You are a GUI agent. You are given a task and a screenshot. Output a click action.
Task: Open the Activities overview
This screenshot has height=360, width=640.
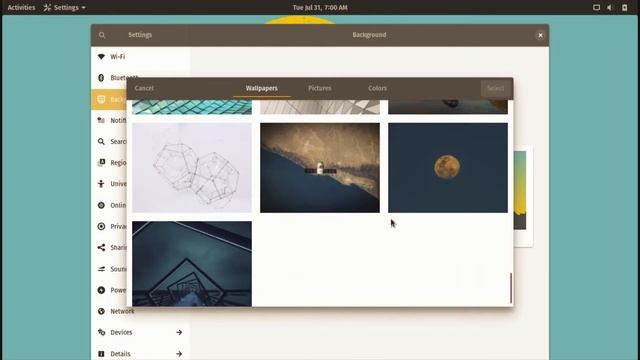click(x=21, y=7)
